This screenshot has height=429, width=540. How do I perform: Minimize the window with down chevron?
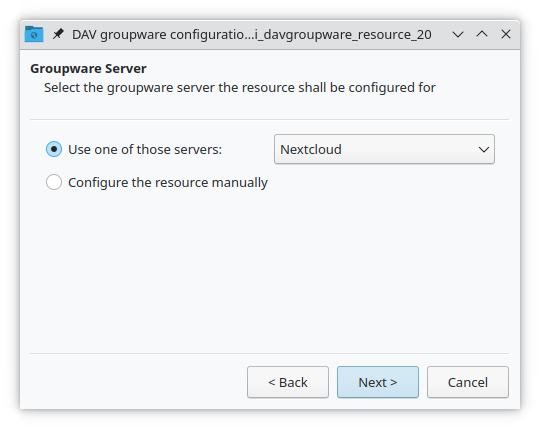pos(458,34)
